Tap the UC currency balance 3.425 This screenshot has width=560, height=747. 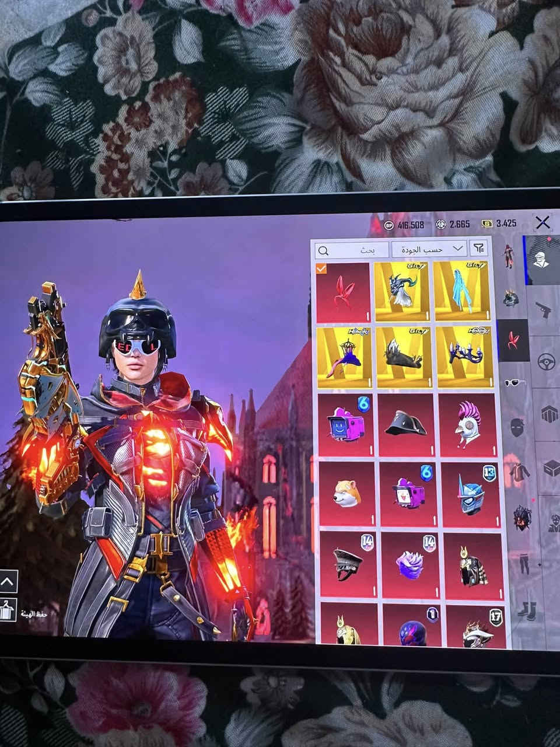click(499, 223)
